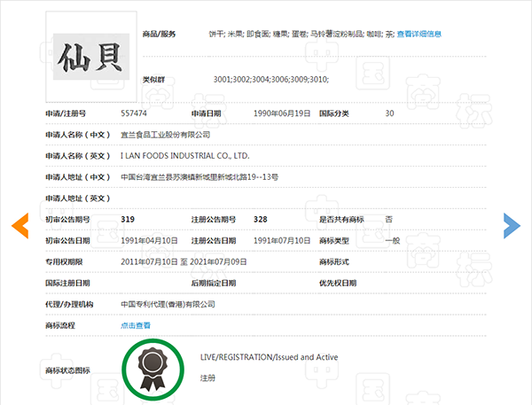Click the 代理/办理机构 label
532x405 pixels.
69,304
